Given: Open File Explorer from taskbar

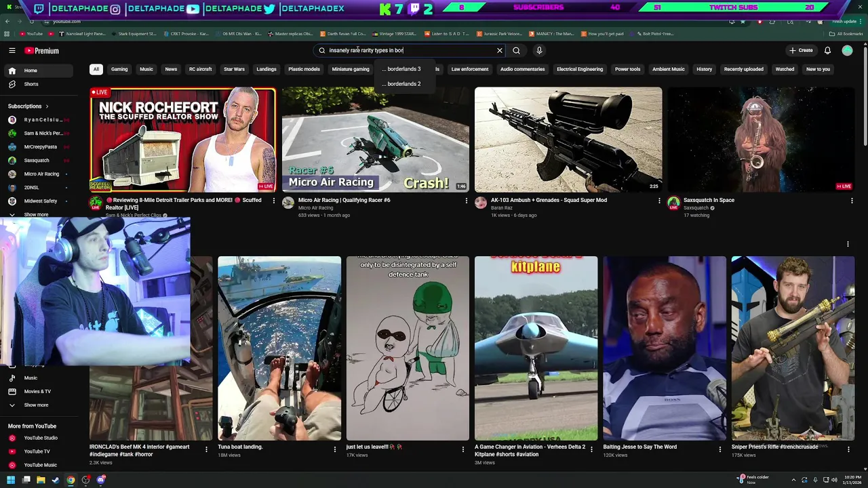Looking at the screenshot, I should 41,480.
